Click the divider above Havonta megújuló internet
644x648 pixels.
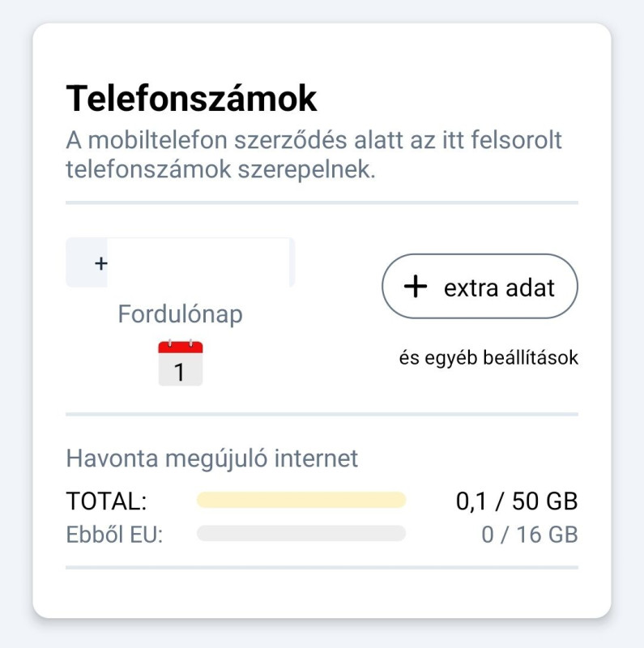tap(322, 414)
